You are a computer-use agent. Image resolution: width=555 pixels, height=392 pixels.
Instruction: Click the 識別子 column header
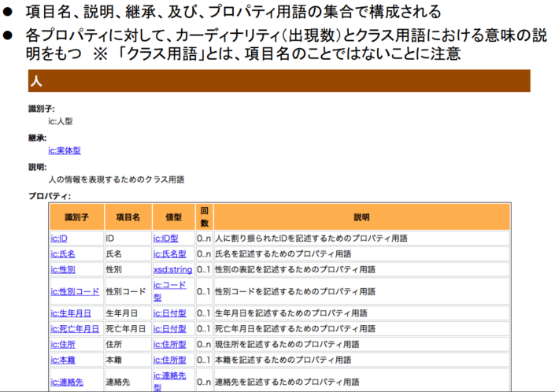pos(76,217)
